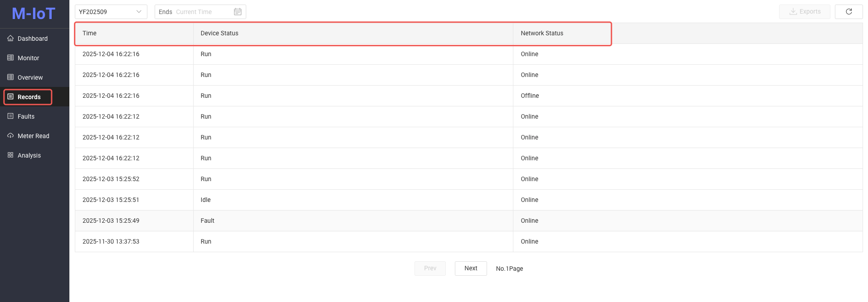Screen dimensions: 868x302
Task: Click the Dashboard home icon
Action: point(10,38)
